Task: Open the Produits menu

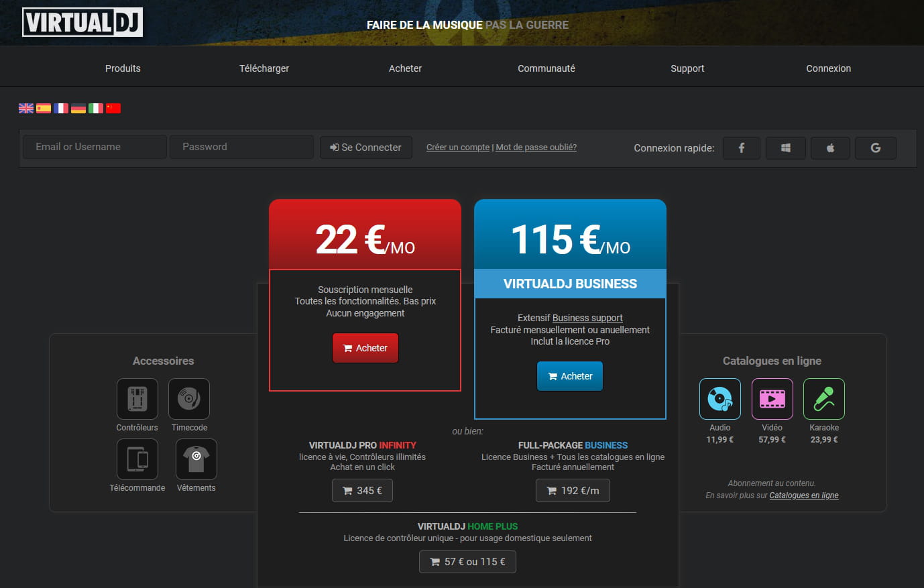Action: tap(123, 68)
